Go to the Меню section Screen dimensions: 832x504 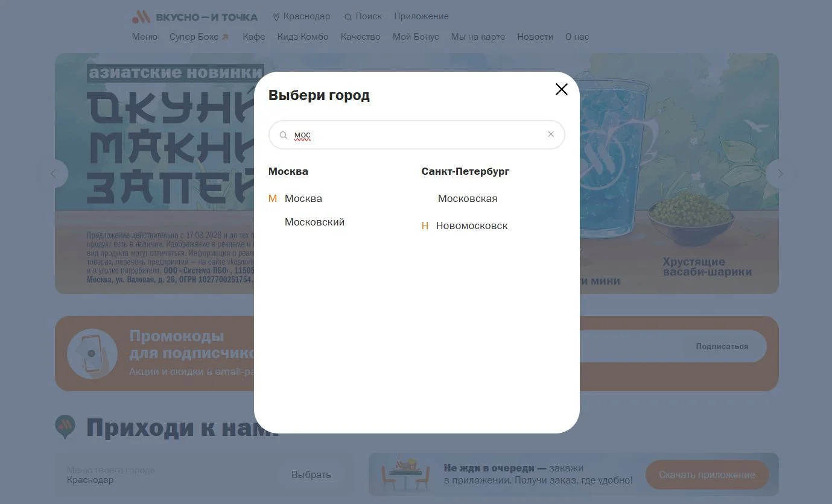pyautogui.click(x=145, y=37)
